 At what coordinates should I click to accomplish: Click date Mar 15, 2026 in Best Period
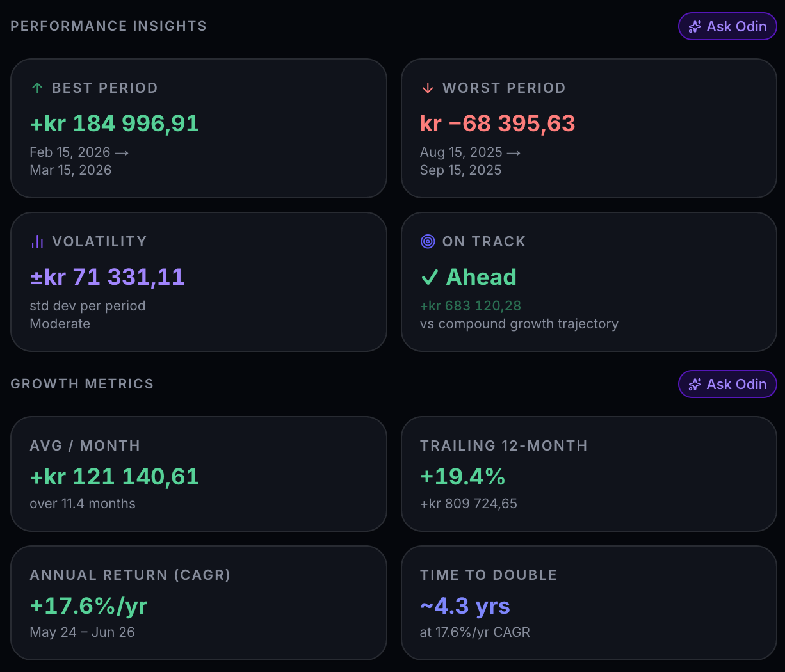(70, 170)
